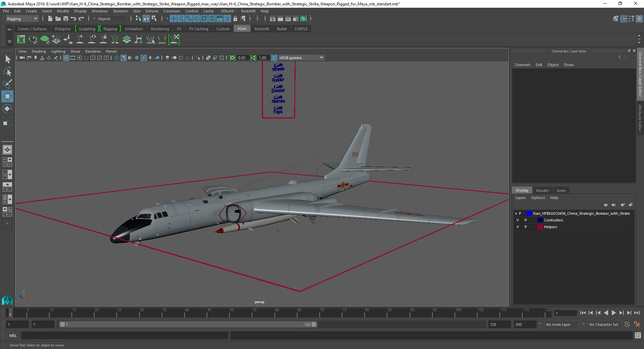Click frame 60 on the timeline

275,313
